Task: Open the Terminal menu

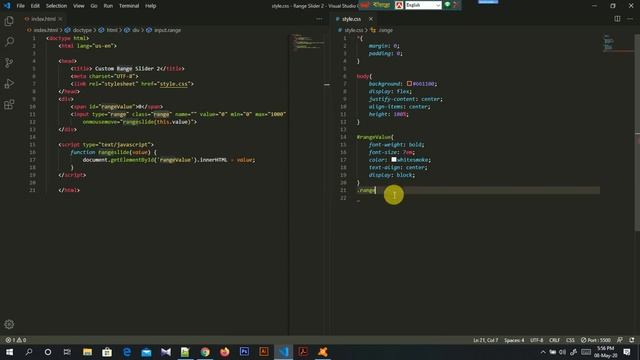Action: pyautogui.click(x=129, y=6)
